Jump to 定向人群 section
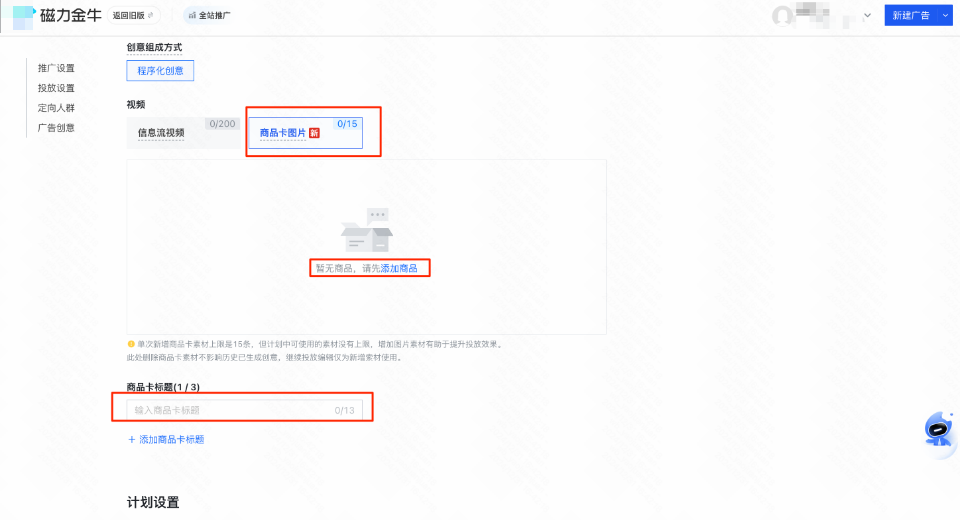Screen dimensions: 960x520 pos(56,108)
